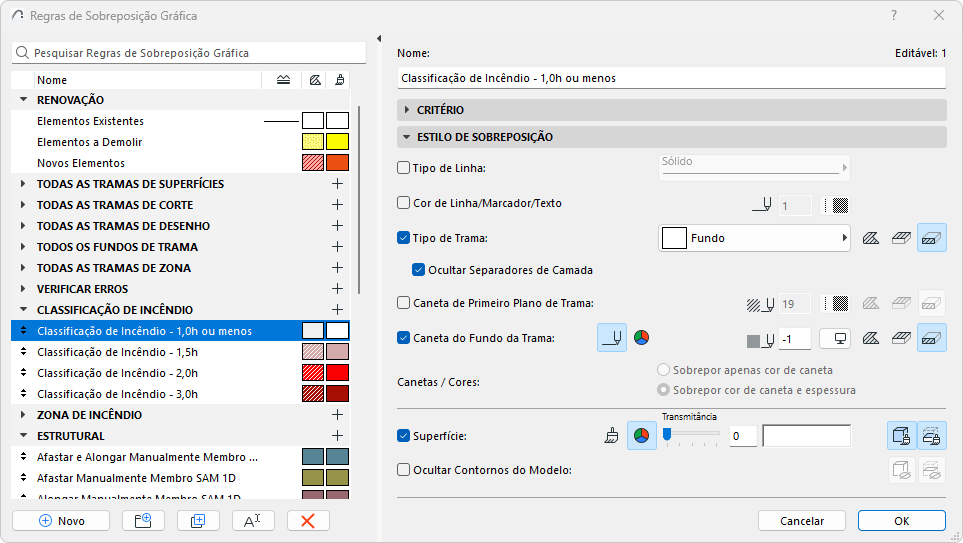Click the Novo button
963x543 pixels.
(61, 521)
